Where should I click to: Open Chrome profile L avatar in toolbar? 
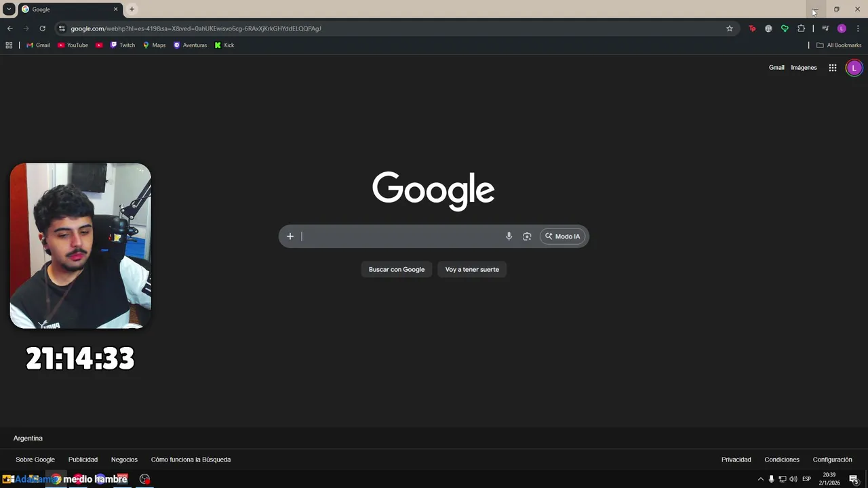(842, 28)
